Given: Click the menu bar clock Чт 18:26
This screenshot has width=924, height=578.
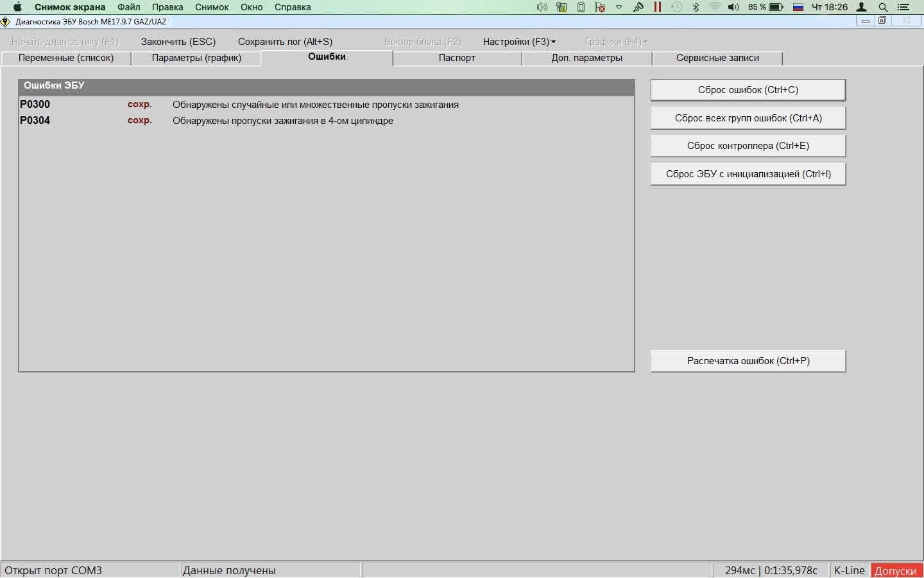Looking at the screenshot, I should (830, 7).
